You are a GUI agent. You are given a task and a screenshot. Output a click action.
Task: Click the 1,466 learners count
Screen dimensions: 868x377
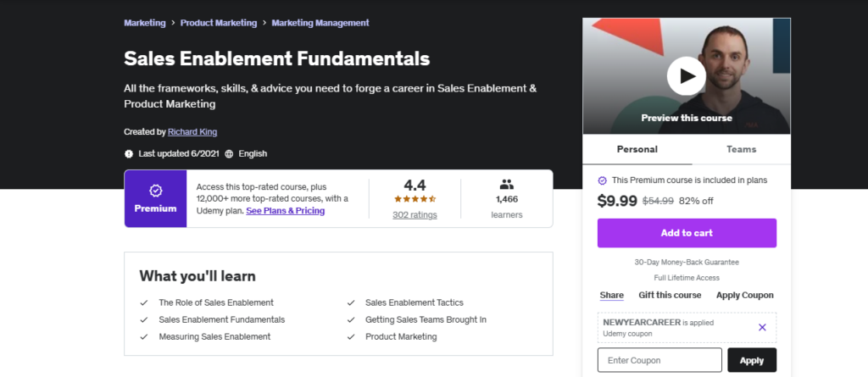[507, 199]
